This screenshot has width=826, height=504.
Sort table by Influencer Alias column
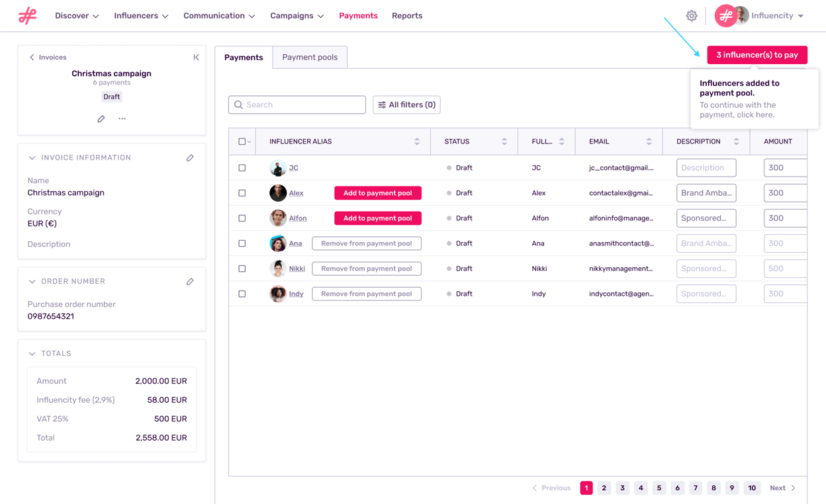(416, 142)
